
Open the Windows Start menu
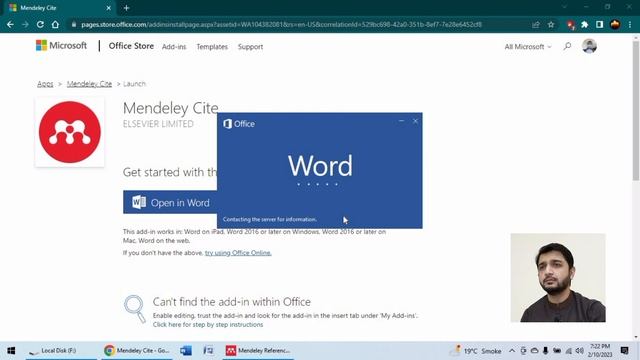point(11,351)
